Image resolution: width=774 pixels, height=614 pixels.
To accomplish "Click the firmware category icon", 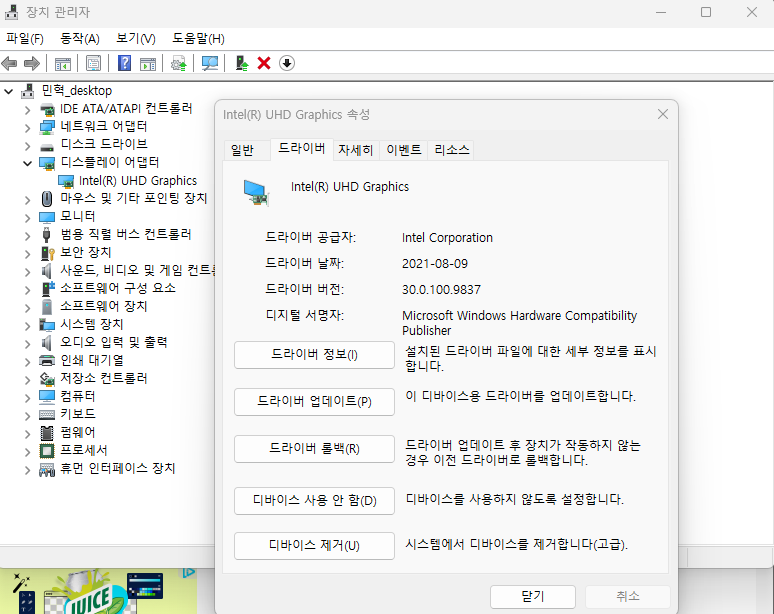I will pos(47,433).
